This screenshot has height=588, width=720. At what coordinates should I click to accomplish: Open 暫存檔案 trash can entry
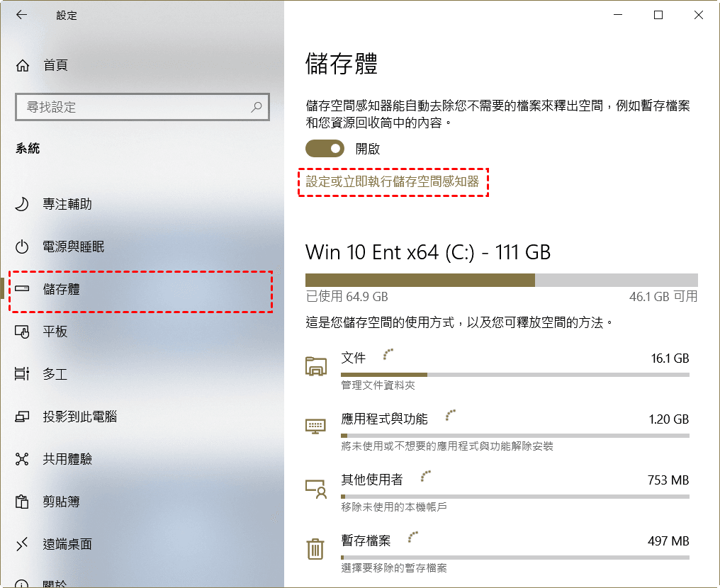[497, 551]
